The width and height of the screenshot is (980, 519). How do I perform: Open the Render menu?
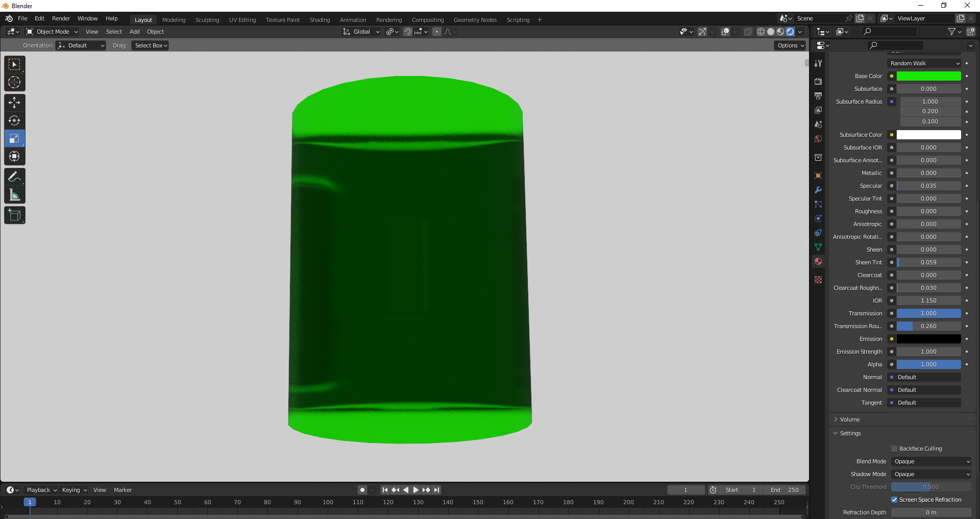coord(61,18)
